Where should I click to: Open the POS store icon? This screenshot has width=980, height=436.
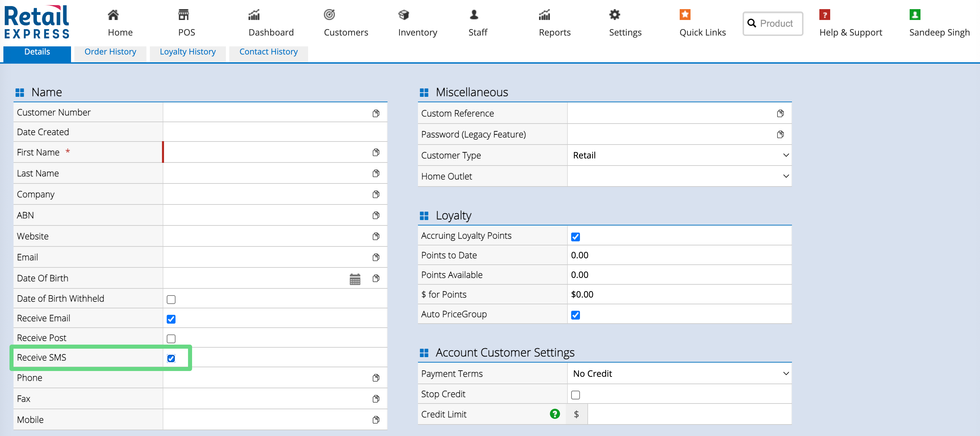point(183,15)
